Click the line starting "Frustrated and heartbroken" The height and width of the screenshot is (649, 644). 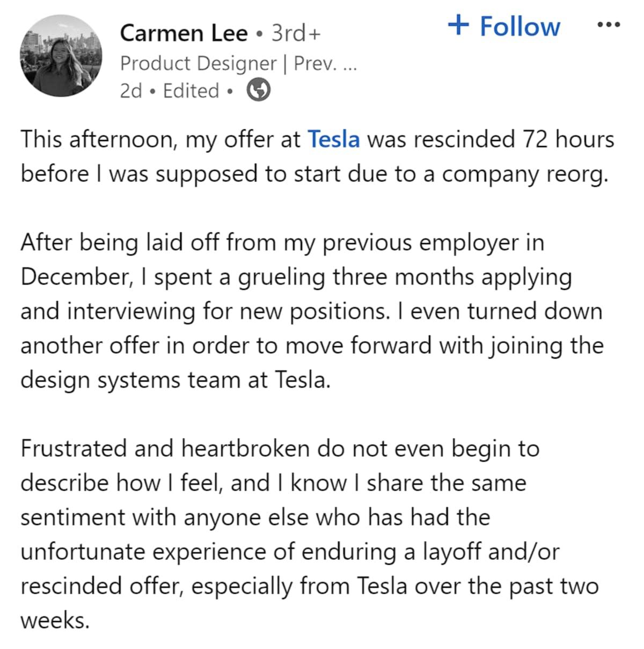pyautogui.click(x=280, y=449)
